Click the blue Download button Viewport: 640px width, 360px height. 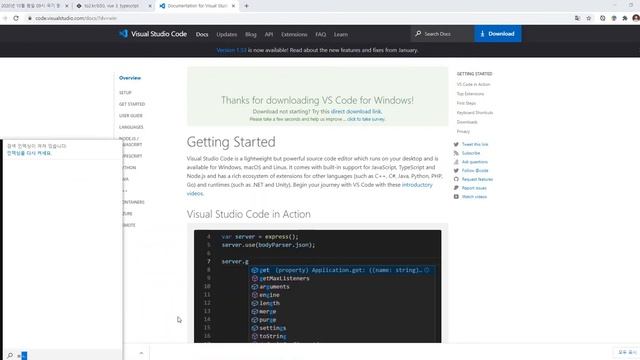click(498, 34)
